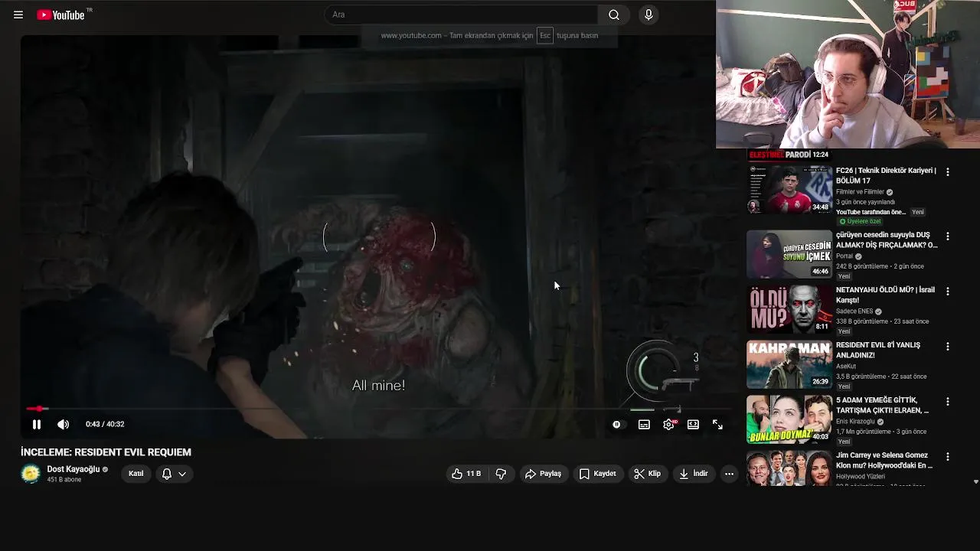Image resolution: width=980 pixels, height=551 pixels.
Task: Dislike the video
Action: [501, 474]
